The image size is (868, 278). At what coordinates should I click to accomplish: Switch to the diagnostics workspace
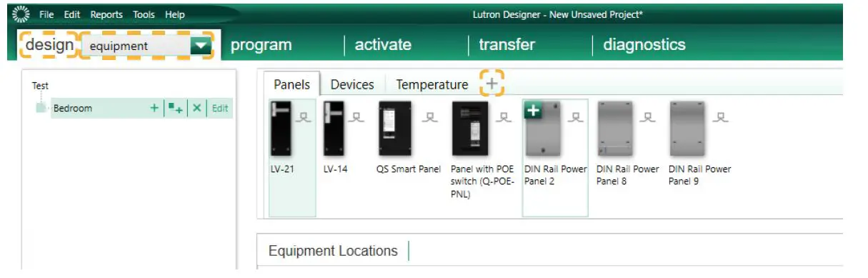[x=644, y=45]
